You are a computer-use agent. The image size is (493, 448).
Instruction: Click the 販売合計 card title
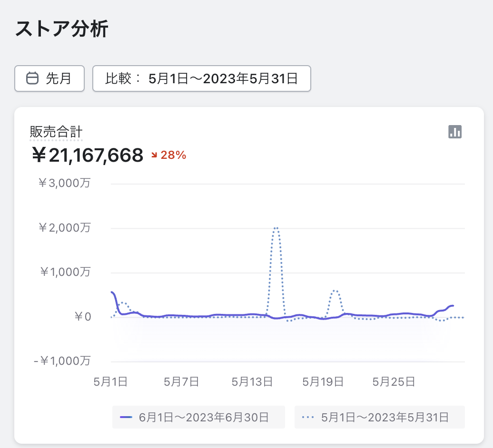tap(56, 132)
